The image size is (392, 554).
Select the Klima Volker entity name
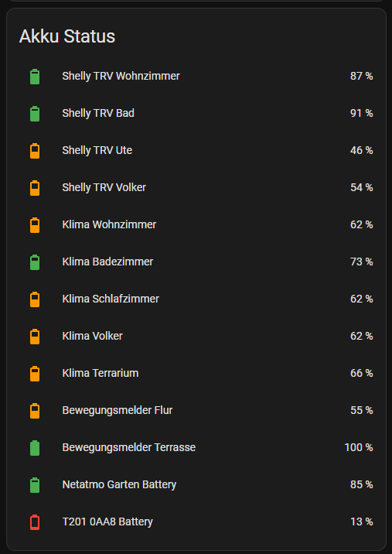(x=93, y=336)
